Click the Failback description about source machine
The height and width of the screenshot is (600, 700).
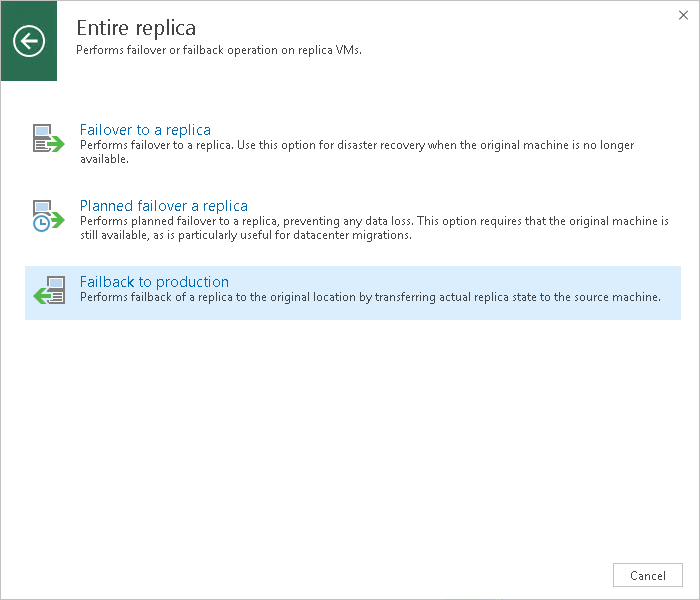pyautogui.click(x=370, y=297)
